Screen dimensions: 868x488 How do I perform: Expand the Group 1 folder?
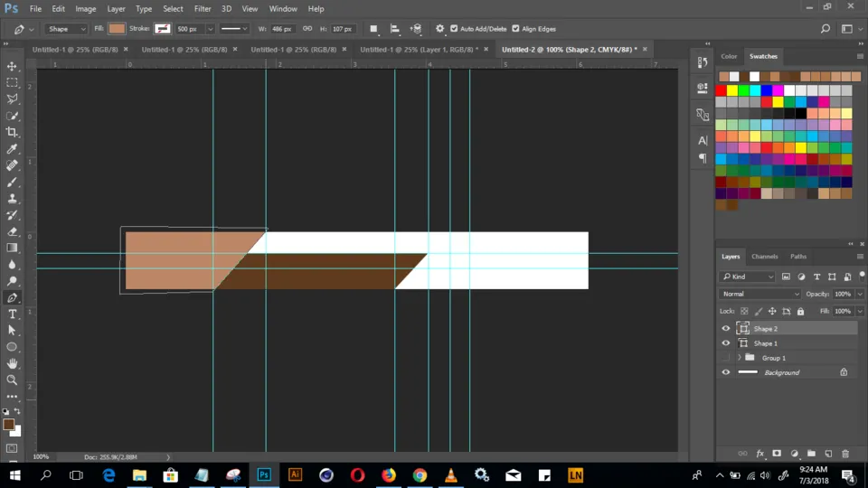click(739, 358)
